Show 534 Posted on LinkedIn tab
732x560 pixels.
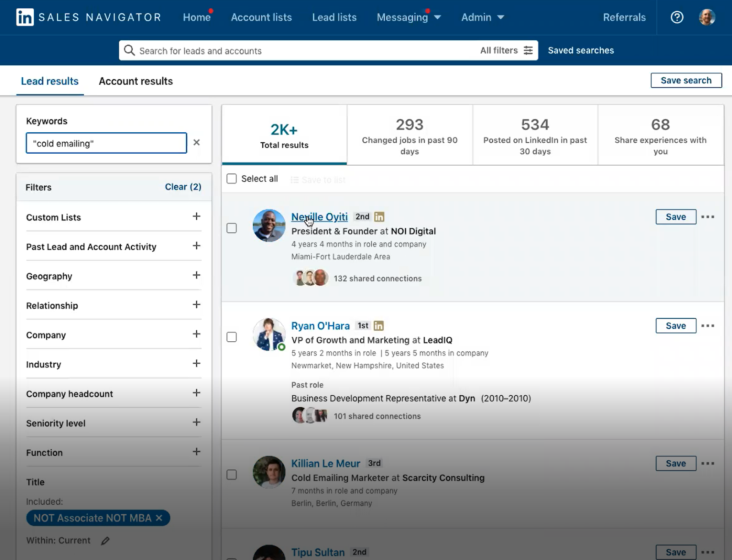point(535,135)
